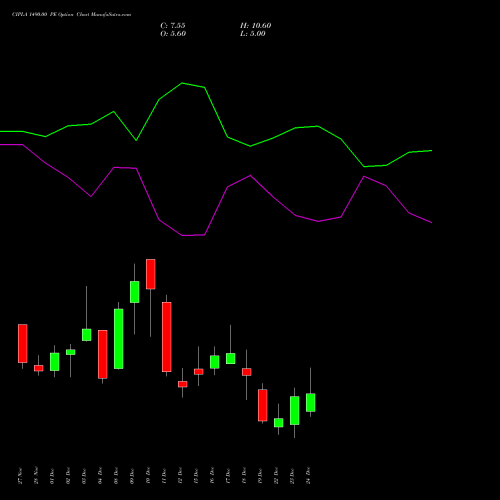Select the green candlestick for 03 Dec
Screen dimensions: 500x500
click(x=87, y=335)
